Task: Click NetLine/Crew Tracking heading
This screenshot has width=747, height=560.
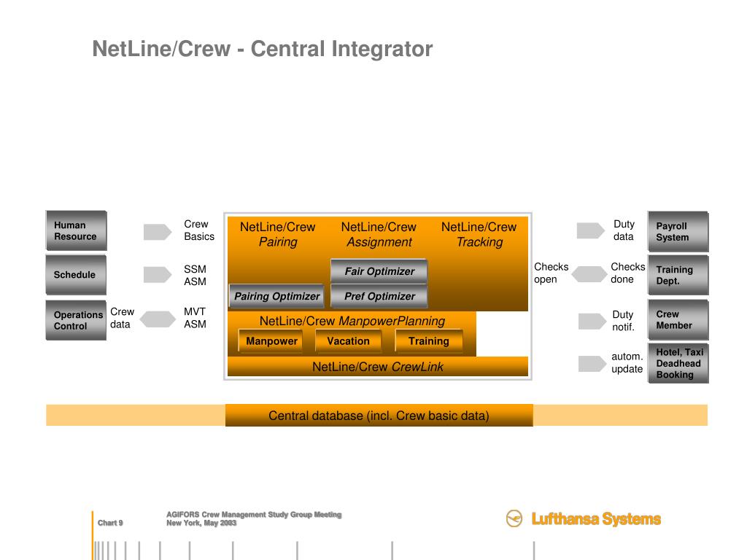Action: pos(479,234)
